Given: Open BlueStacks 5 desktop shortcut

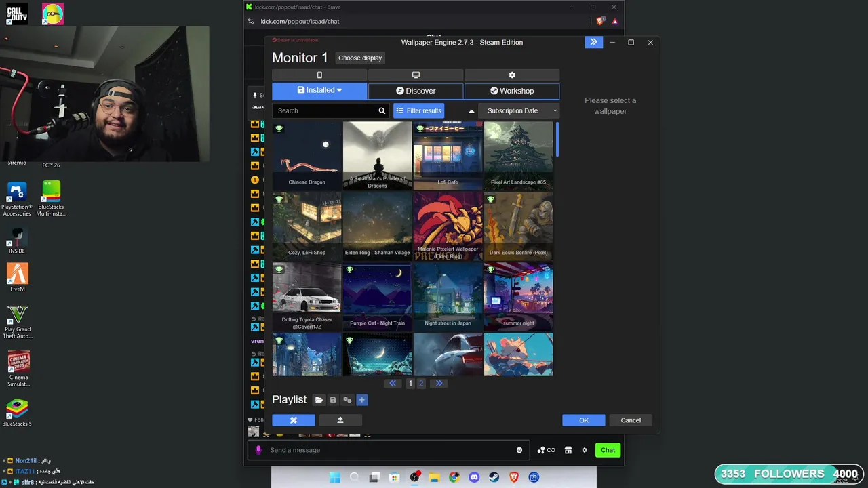Looking at the screenshot, I should [x=17, y=412].
